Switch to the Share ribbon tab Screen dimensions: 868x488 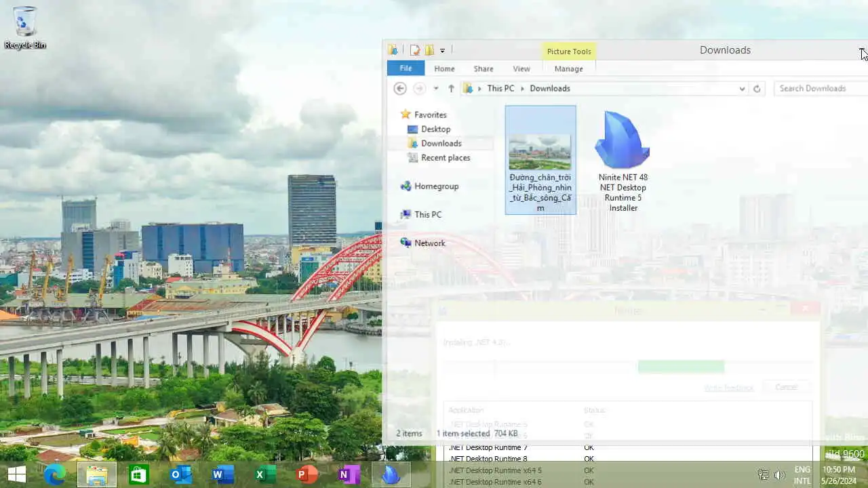click(484, 68)
